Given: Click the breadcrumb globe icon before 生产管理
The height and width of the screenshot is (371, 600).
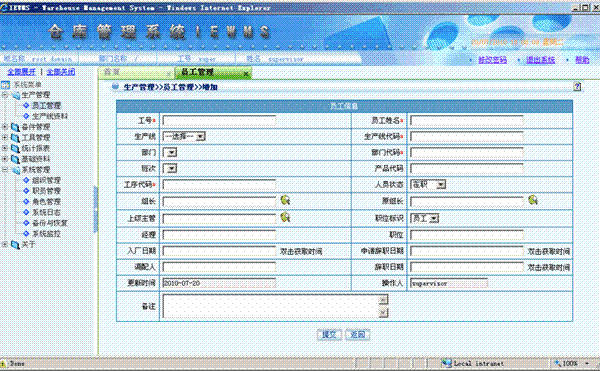Looking at the screenshot, I should click(x=115, y=87).
